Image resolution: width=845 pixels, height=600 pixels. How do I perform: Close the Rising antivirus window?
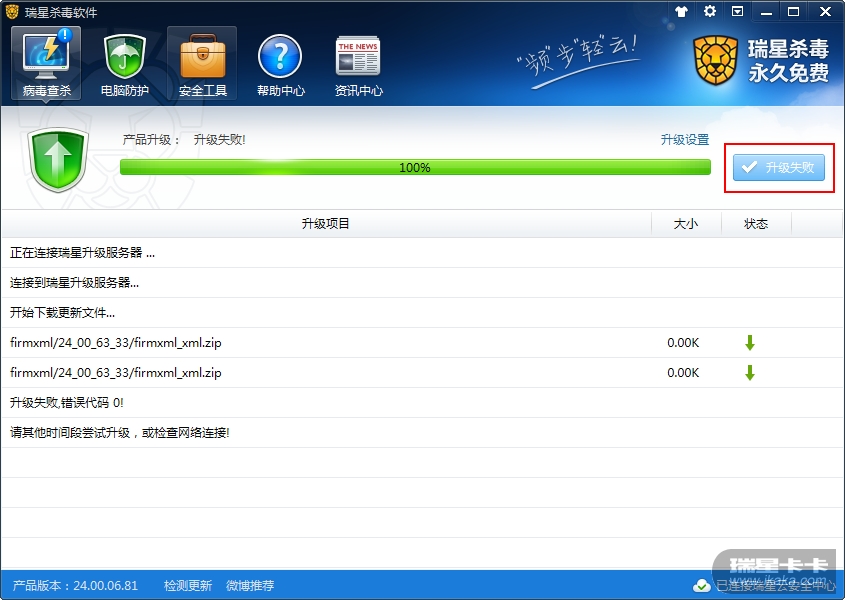pyautogui.click(x=825, y=11)
